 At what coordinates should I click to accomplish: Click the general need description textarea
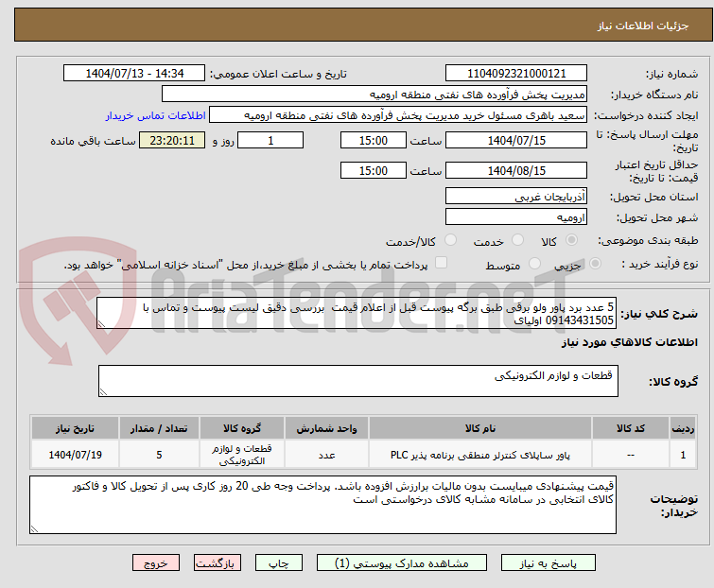357,313
